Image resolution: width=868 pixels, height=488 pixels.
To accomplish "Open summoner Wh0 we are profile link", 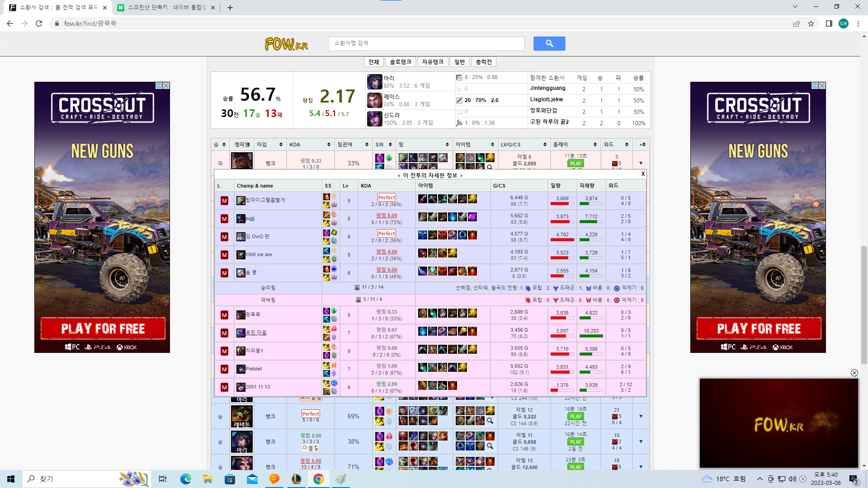I will (259, 254).
